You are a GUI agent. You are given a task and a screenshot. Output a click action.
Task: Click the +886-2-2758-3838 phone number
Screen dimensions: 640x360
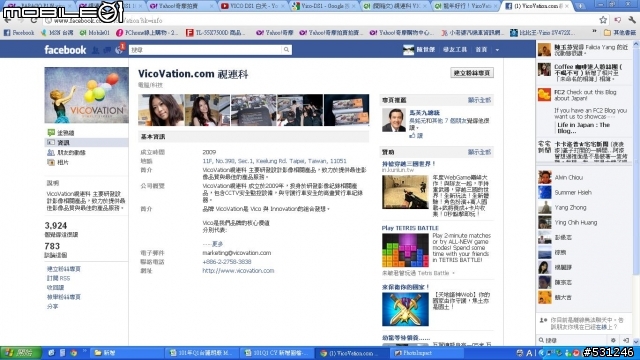(x=227, y=262)
